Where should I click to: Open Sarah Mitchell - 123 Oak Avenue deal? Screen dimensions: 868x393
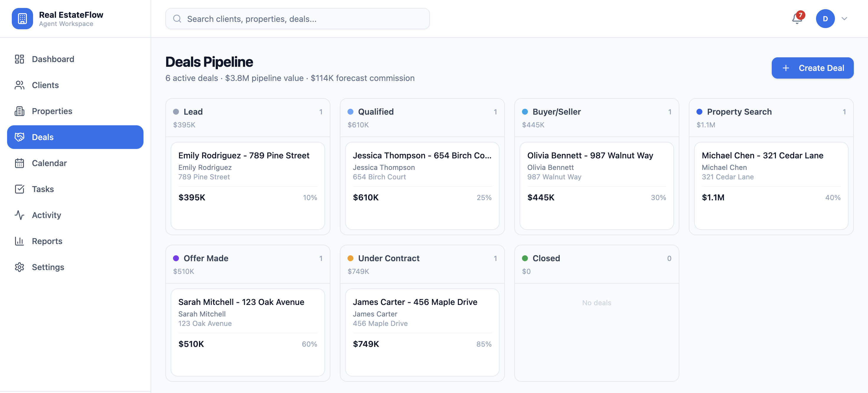(x=248, y=332)
